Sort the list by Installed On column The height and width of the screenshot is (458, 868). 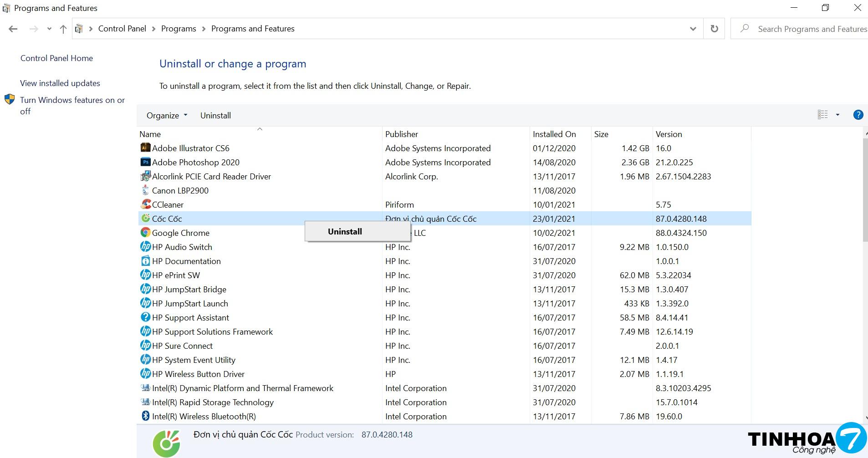(554, 134)
